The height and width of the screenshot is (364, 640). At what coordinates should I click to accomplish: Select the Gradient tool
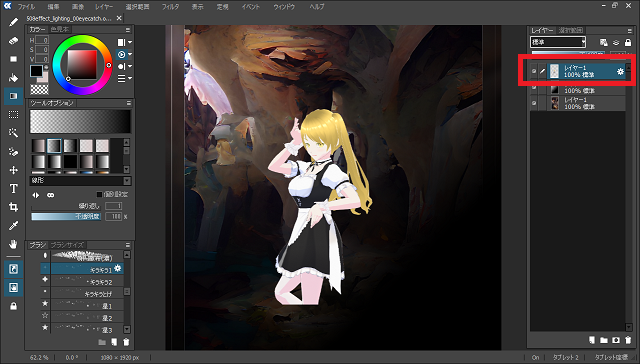click(x=13, y=96)
